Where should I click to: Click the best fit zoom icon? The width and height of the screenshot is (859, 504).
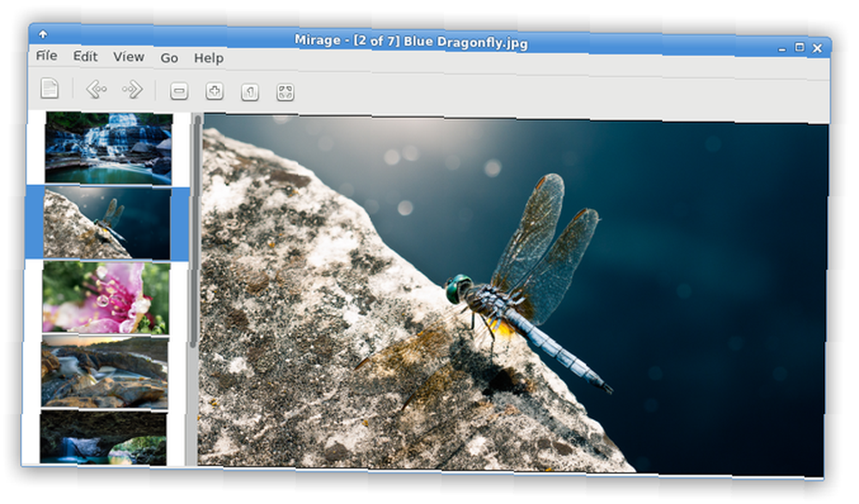coord(285,92)
